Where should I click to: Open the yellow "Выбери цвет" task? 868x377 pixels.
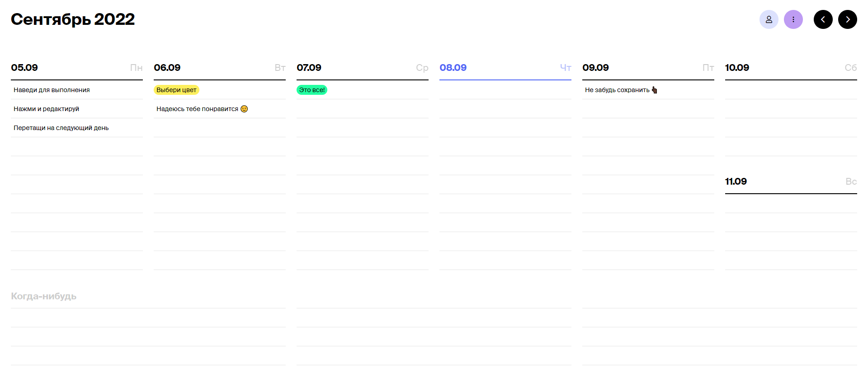coord(176,90)
